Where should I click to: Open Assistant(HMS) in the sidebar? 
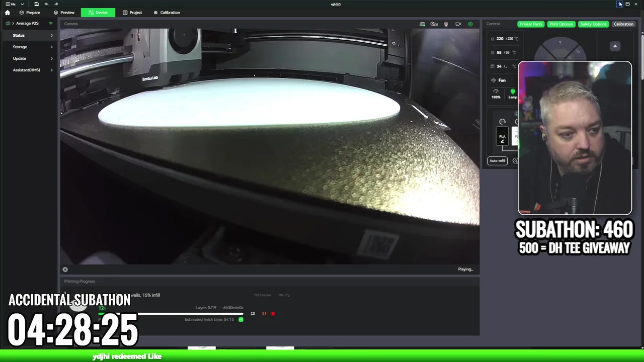click(x=29, y=70)
